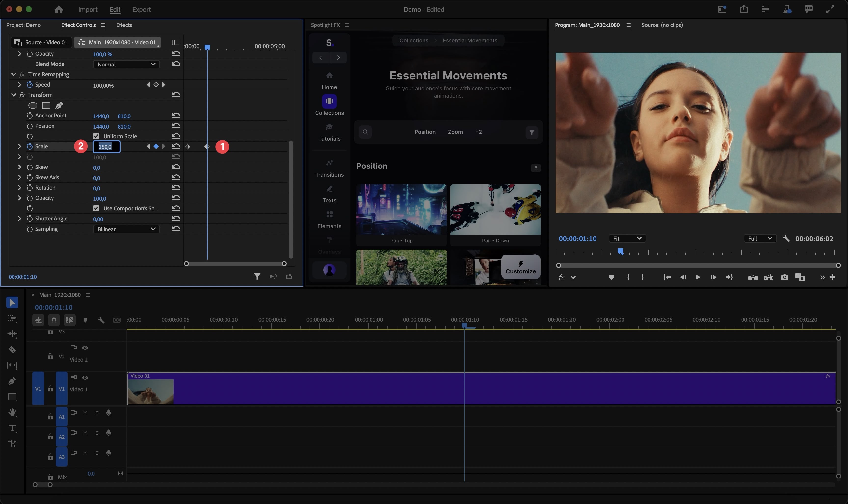The height and width of the screenshot is (504, 848).
Task: Switch to Effects tab in panel
Action: pyautogui.click(x=124, y=25)
